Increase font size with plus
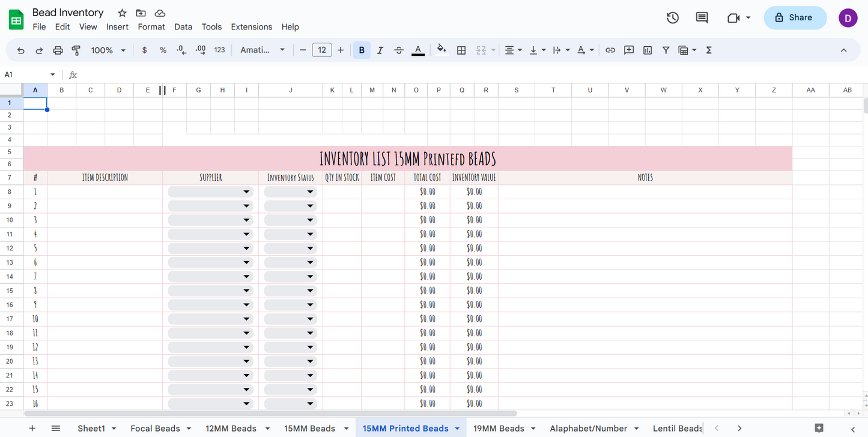Image resolution: width=868 pixels, height=437 pixels. 341,50
